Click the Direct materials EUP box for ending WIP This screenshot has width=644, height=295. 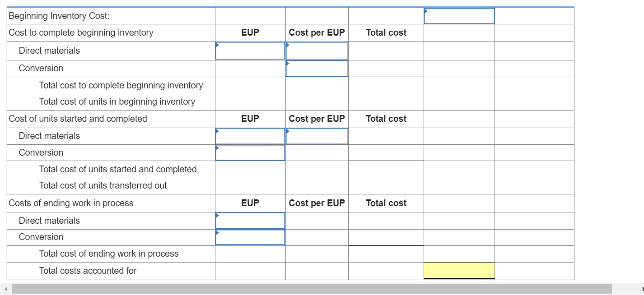point(250,221)
